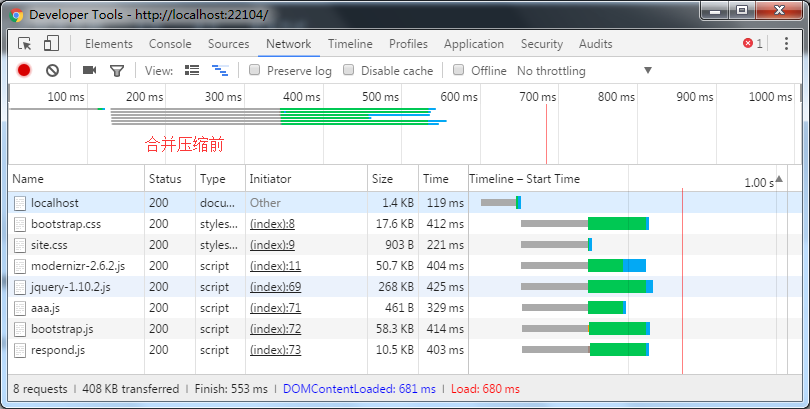
Task: Enable the Preserve log checkbox
Action: click(254, 70)
